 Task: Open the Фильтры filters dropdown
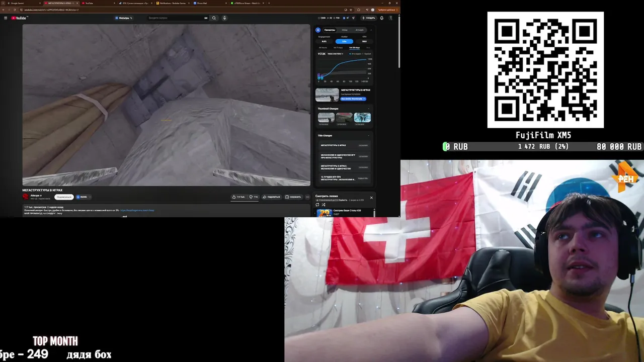tap(124, 18)
